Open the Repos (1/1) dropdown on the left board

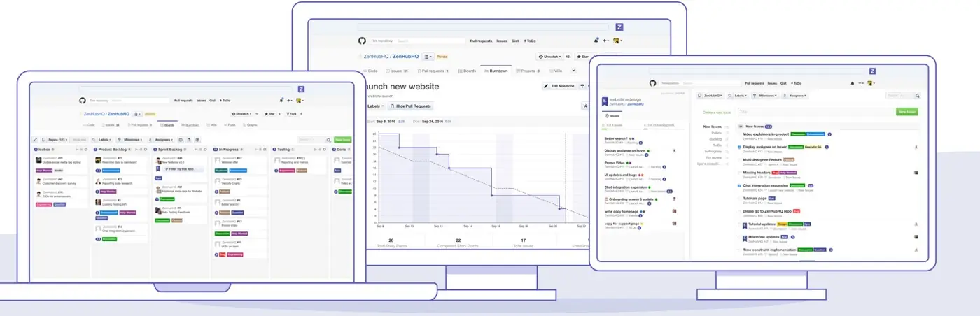pos(55,140)
